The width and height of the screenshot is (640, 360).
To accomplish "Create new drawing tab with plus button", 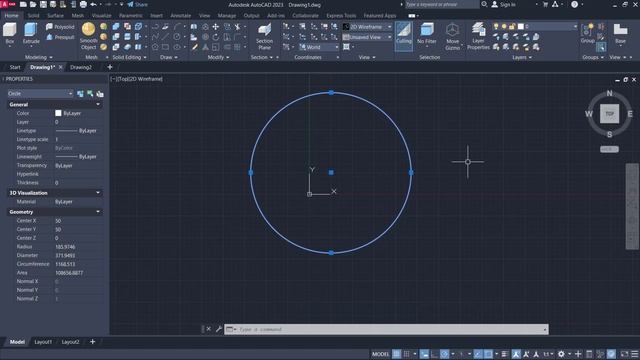I will coord(109,67).
